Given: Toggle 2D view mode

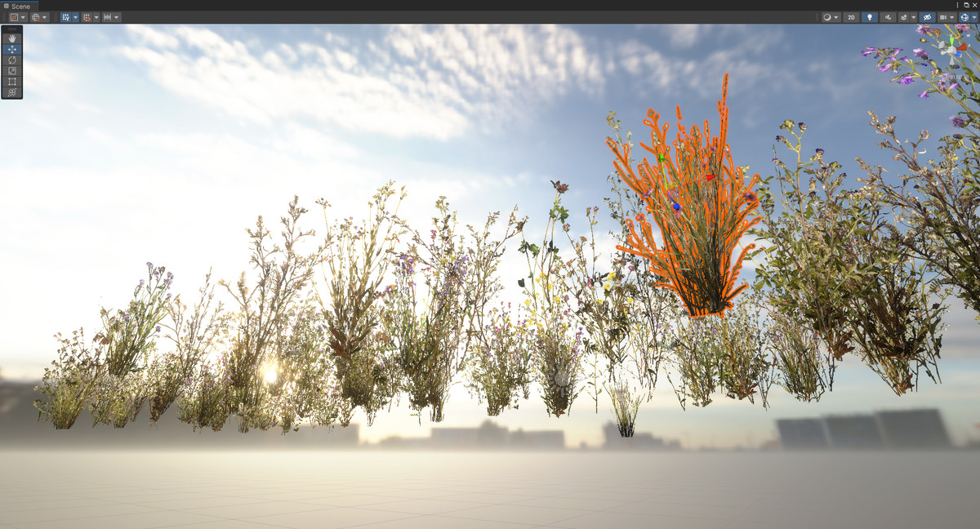Looking at the screenshot, I should [851, 16].
